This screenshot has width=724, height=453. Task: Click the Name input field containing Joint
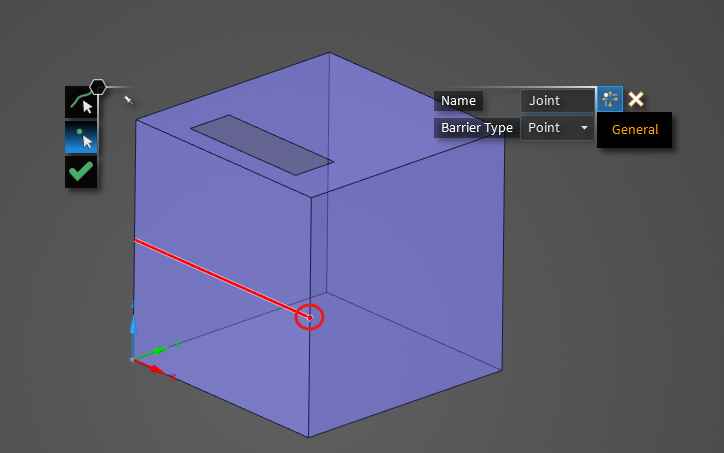[557, 100]
